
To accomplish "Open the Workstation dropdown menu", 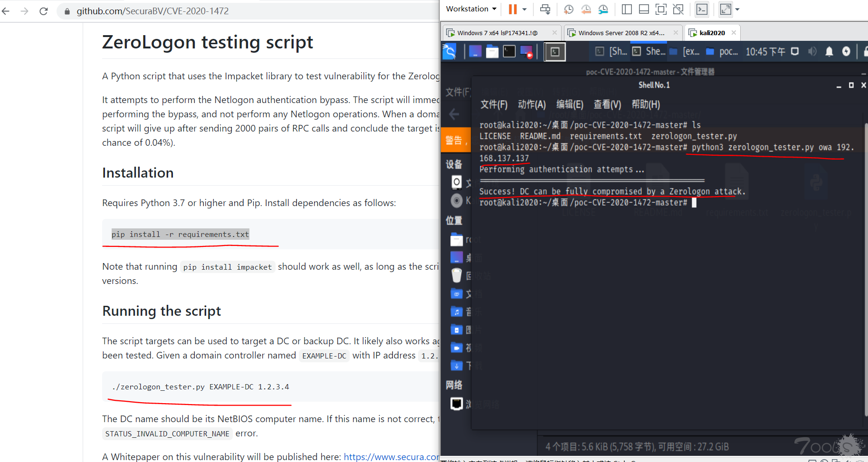I will point(471,9).
